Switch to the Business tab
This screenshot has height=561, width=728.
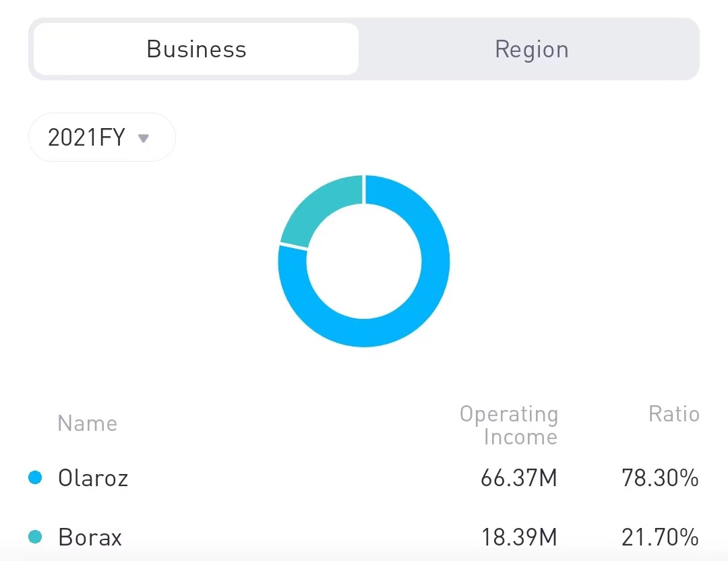[x=196, y=49]
